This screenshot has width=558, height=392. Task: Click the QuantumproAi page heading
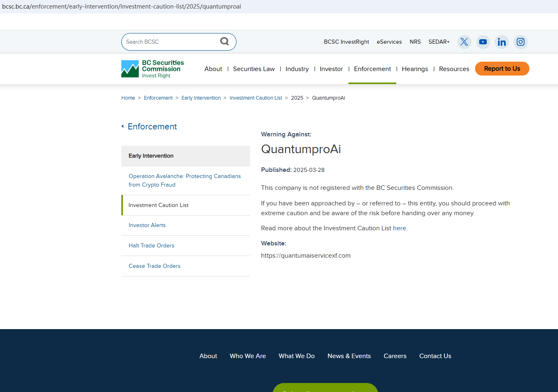click(301, 149)
